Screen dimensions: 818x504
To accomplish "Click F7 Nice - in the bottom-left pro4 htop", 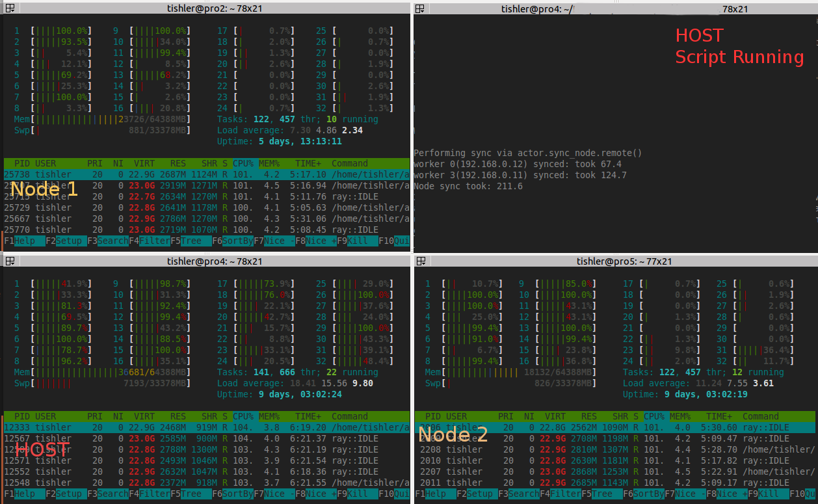I will point(274,494).
